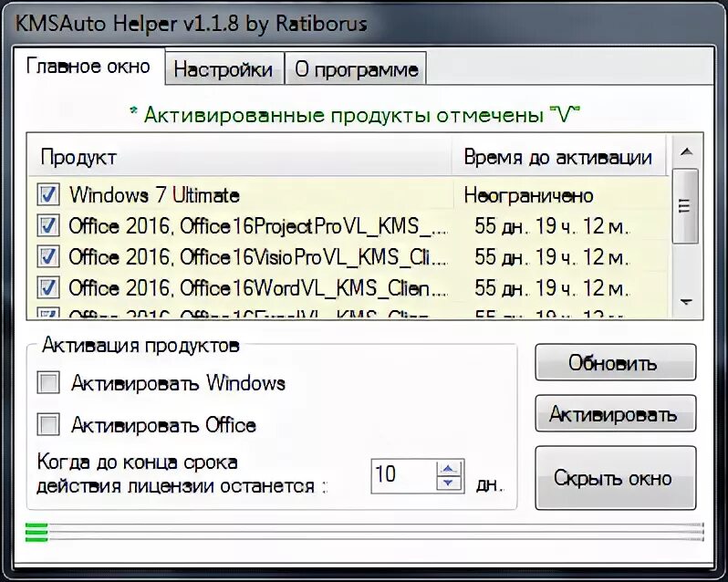The height and width of the screenshot is (582, 728).
Task: Toggle the Office16ProjectProVL checkbox
Action: pyautogui.click(x=48, y=226)
